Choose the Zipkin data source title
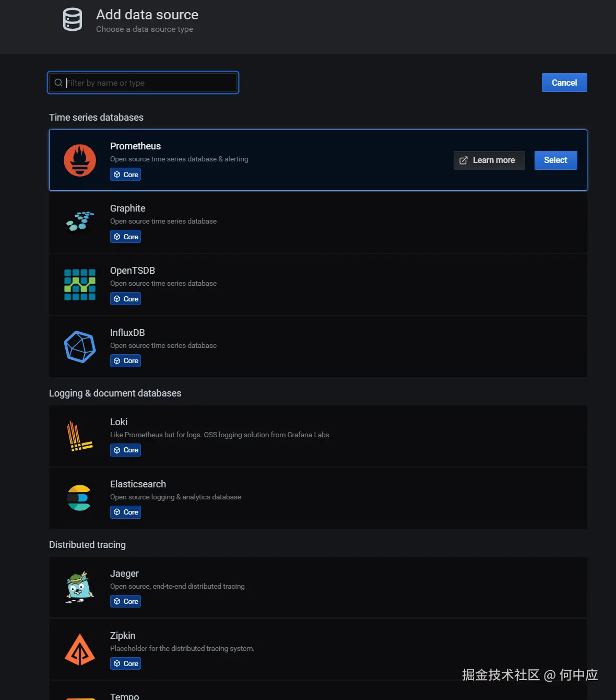The height and width of the screenshot is (700, 616). tap(123, 636)
